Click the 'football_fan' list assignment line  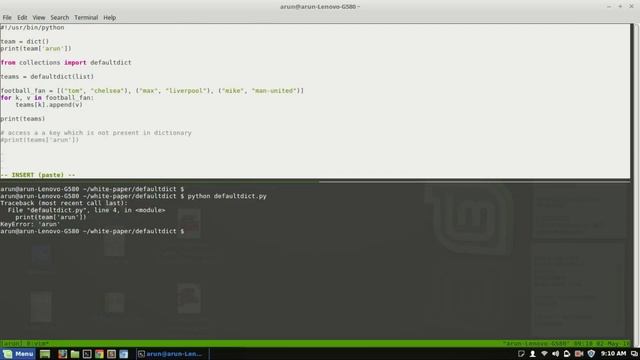pyautogui.click(x=152, y=91)
